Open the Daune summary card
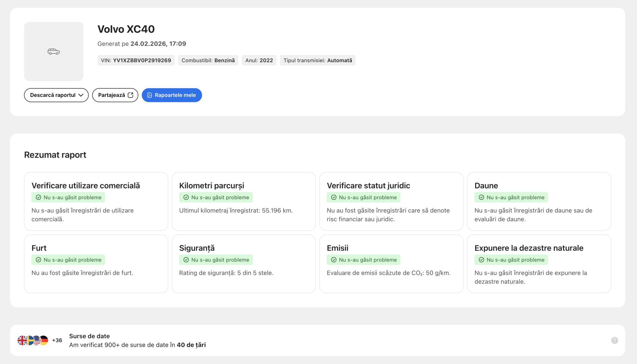Screen dimensions: 637x364 click(x=539, y=201)
